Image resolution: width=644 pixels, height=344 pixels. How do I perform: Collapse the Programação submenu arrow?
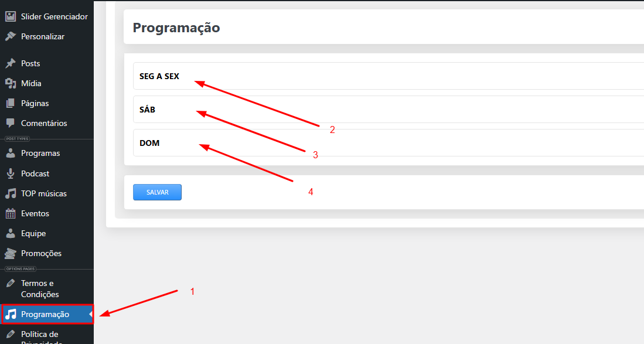[x=91, y=314]
